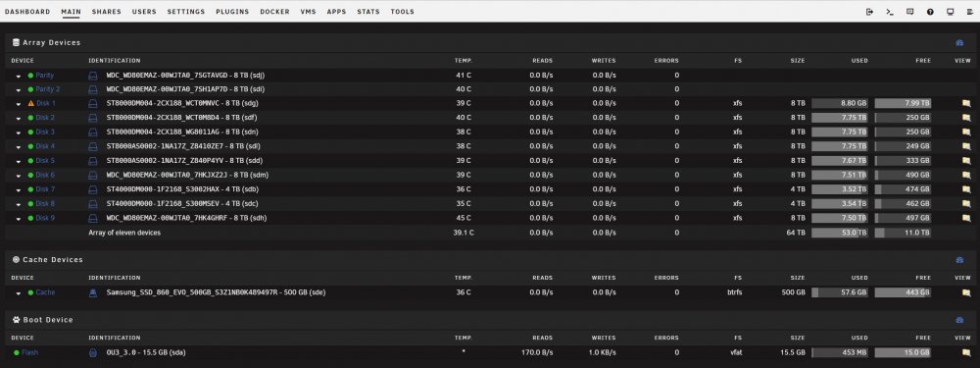Screen dimensions: 980x368
Task: Expand the Disk 1 dropdown arrow
Action: [x=18, y=104]
